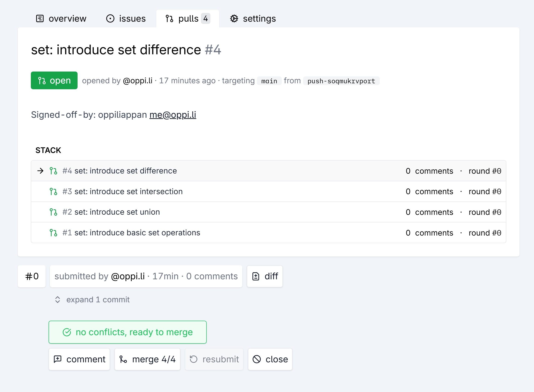
Task: Click the current-item arrow icon in stack
Action: pyautogui.click(x=40, y=171)
